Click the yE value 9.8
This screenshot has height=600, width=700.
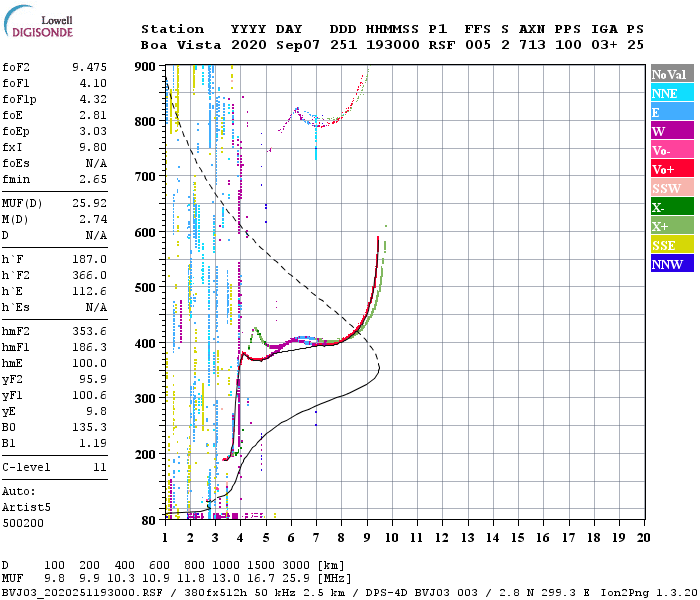96,412
